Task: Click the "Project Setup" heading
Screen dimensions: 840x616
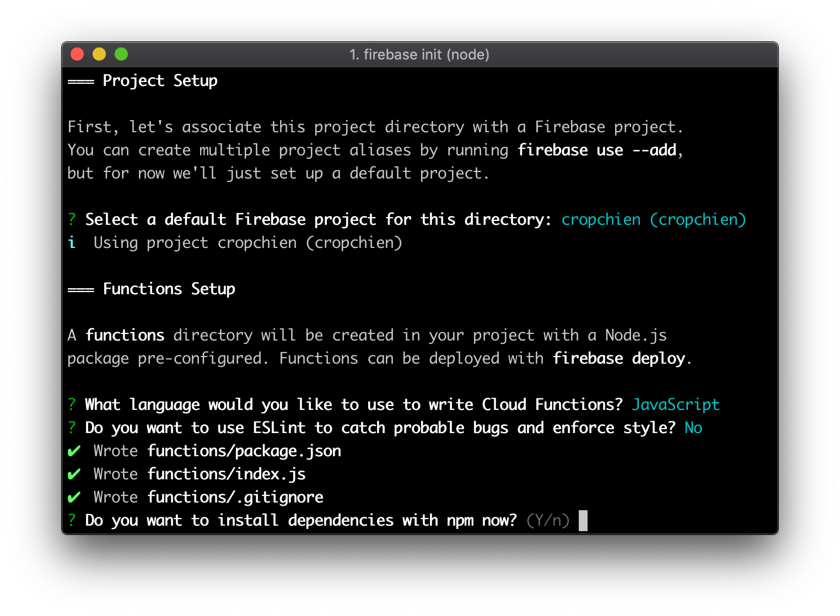Action: pos(160,80)
